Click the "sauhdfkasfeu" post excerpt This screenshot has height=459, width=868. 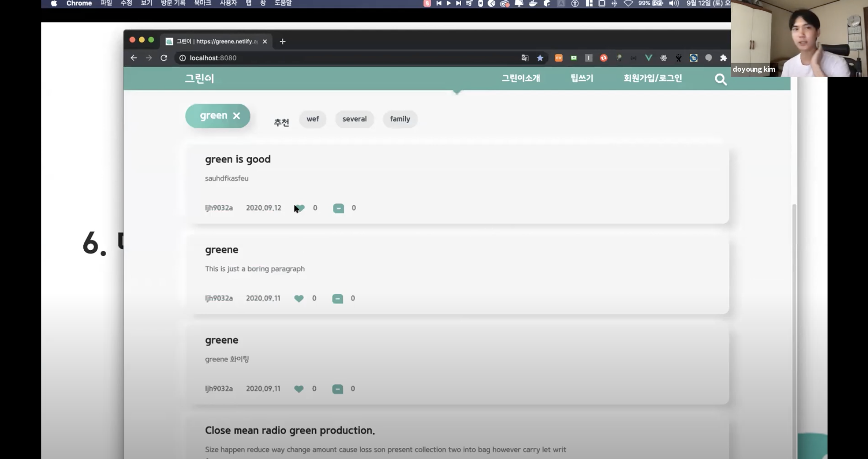coord(226,178)
